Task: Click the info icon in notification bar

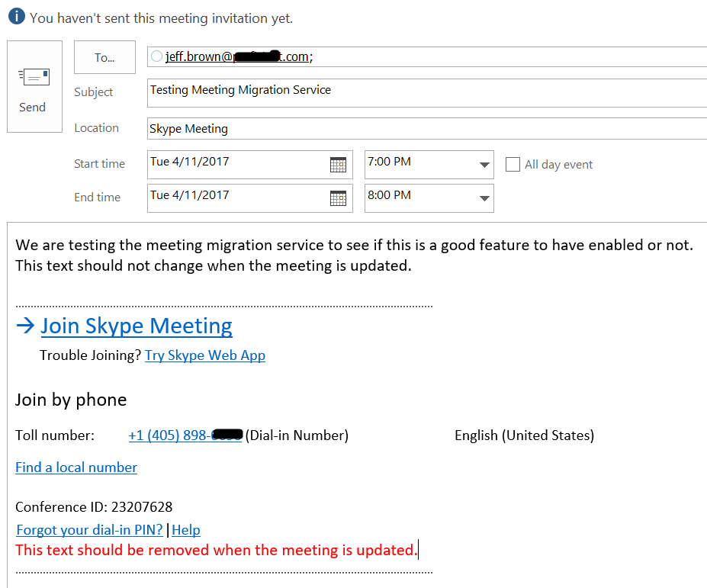Action: coord(17,16)
